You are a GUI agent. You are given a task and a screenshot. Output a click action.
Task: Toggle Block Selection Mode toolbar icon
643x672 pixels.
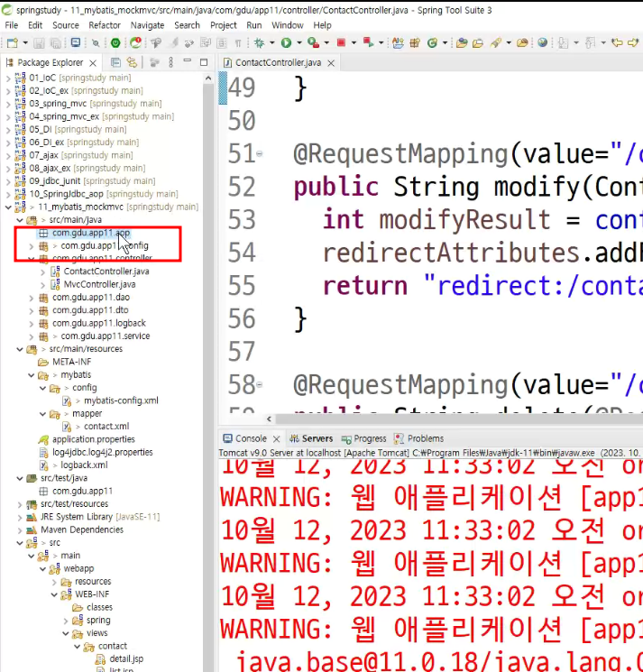[x=222, y=43]
